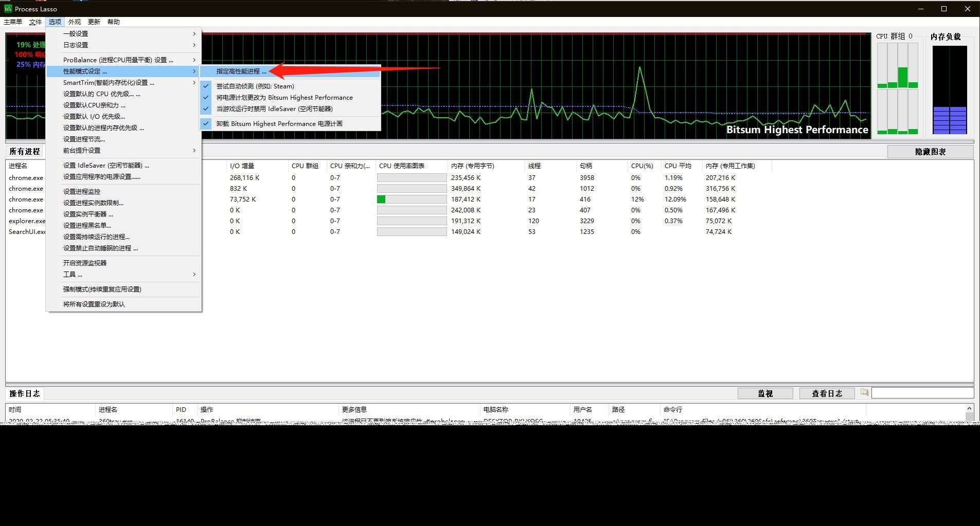Image resolution: width=980 pixels, height=526 pixels.
Task: Select 开启资源监视器 entry
Action: tap(123, 263)
